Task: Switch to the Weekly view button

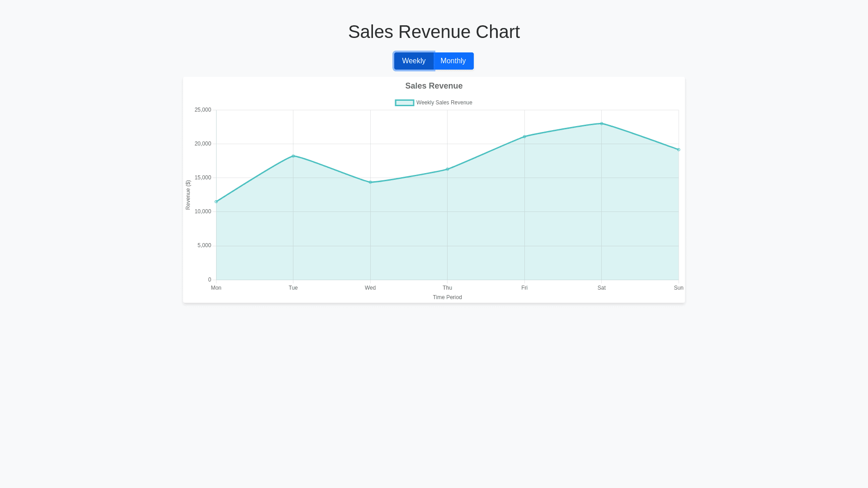Action: [413, 61]
